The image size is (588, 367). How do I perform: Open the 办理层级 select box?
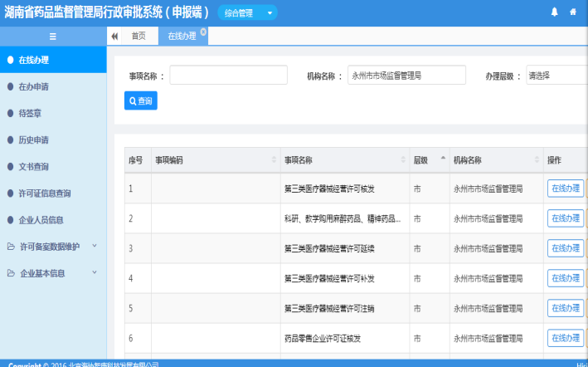556,76
